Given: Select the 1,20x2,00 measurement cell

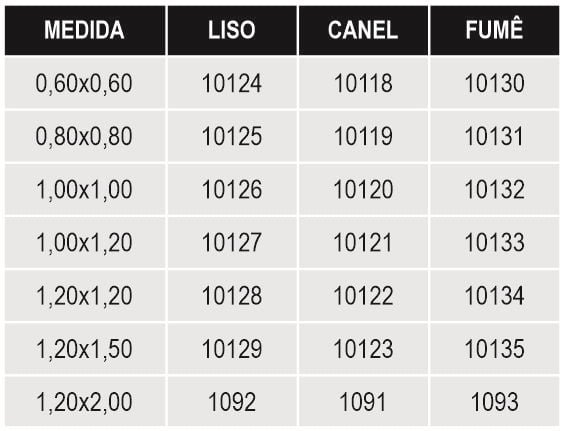Looking at the screenshot, I should point(85,401).
